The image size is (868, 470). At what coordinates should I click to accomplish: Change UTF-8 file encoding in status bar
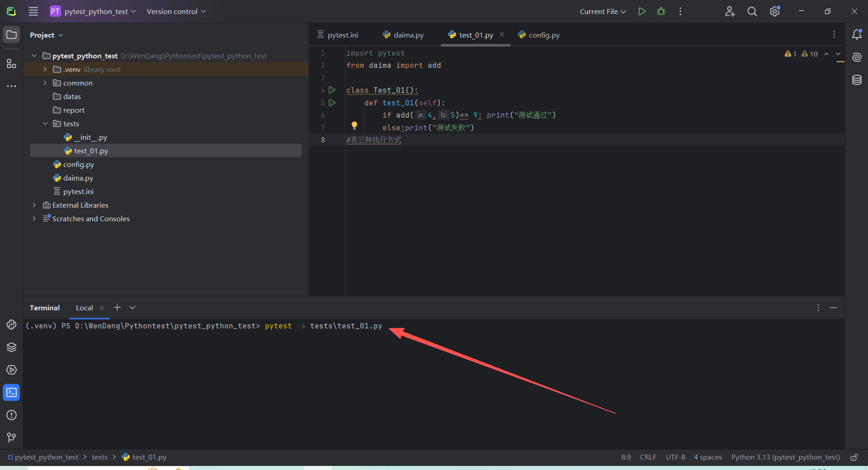(x=675, y=457)
